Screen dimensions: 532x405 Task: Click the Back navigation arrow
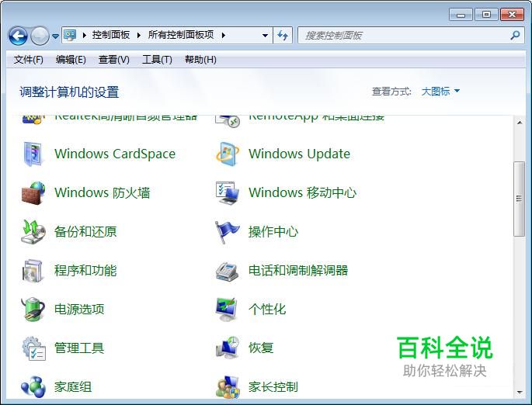tap(18, 36)
